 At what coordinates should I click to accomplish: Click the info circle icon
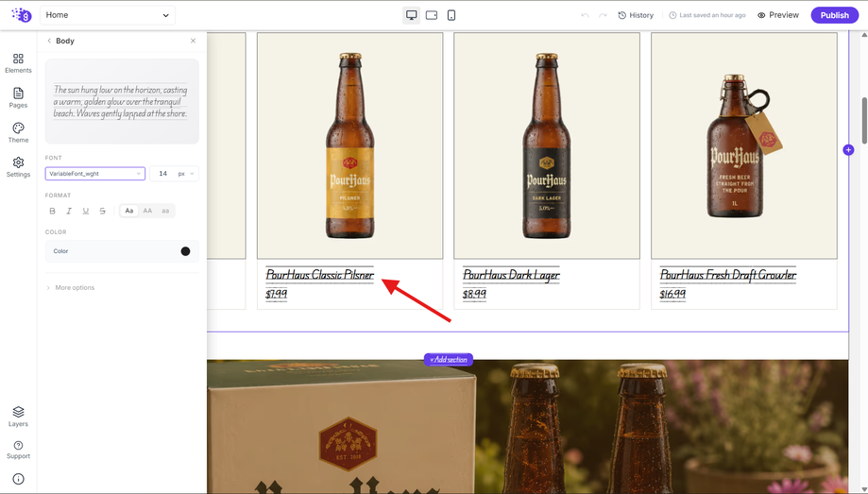[18, 479]
